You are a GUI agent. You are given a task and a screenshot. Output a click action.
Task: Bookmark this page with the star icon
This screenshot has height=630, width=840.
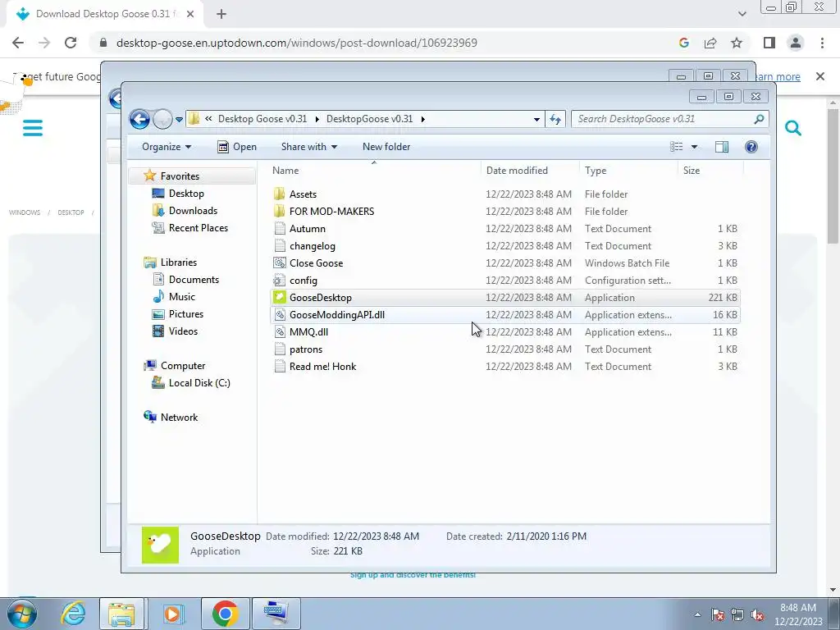pyautogui.click(x=737, y=43)
